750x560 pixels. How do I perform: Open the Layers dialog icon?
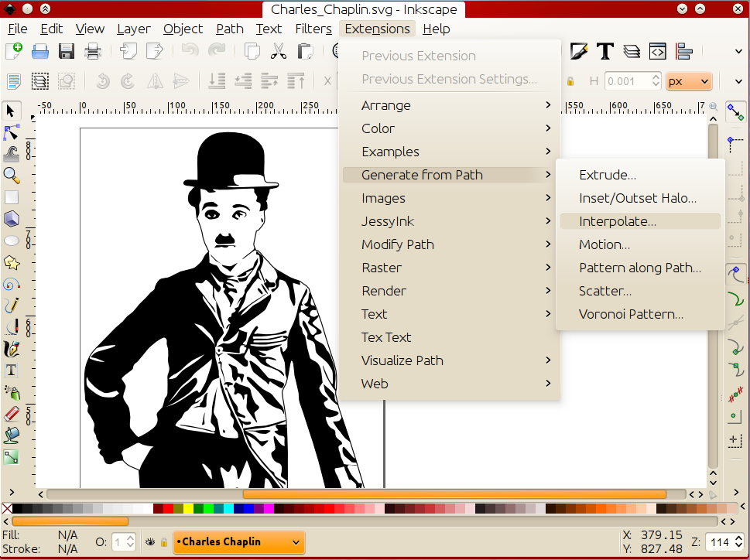(632, 51)
